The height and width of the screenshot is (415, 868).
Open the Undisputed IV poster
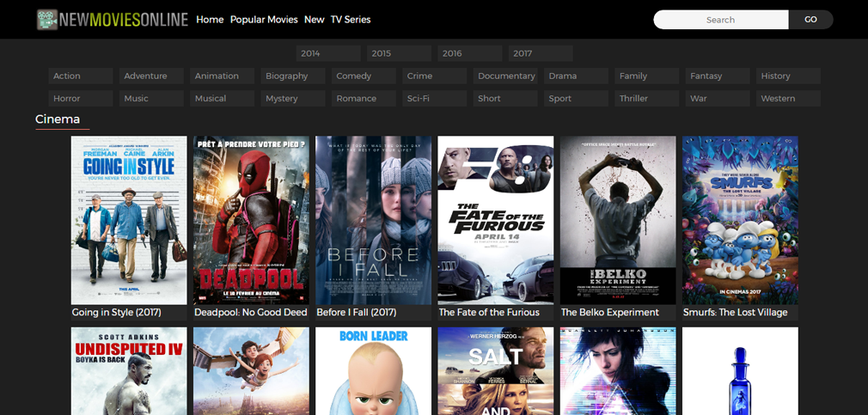129,370
